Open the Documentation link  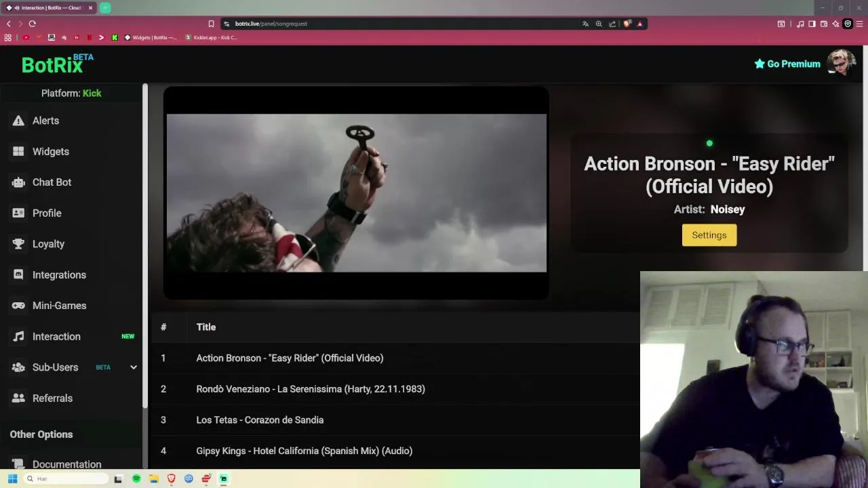click(x=66, y=464)
